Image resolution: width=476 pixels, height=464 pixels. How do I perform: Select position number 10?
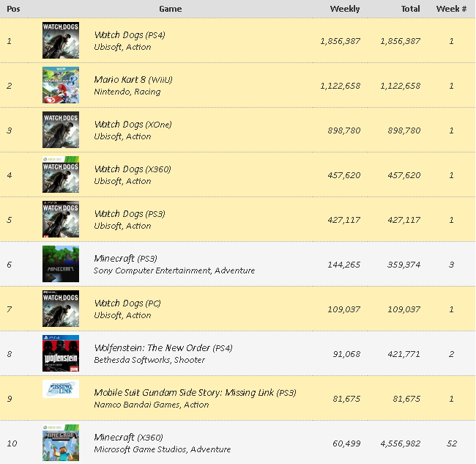pos(12,443)
